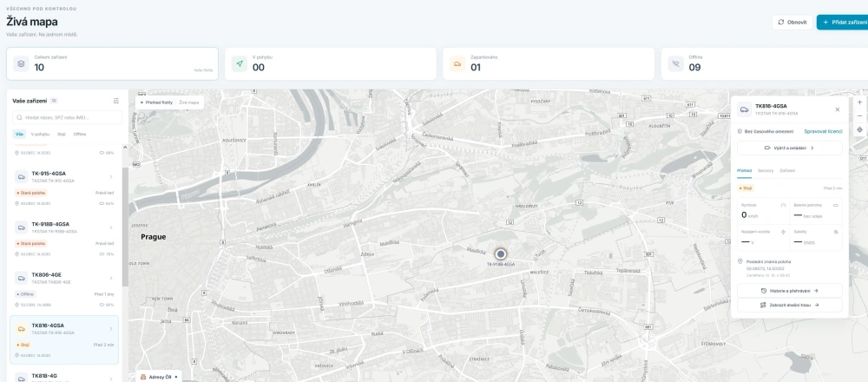Click the detail panel vehicle icon
This screenshot has height=382, width=868.
[744, 109]
